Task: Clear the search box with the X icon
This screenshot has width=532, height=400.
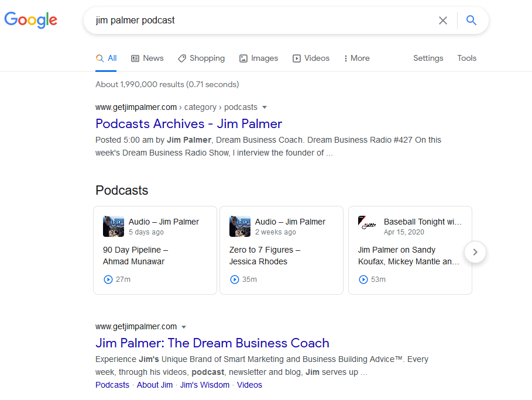Action: (443, 20)
